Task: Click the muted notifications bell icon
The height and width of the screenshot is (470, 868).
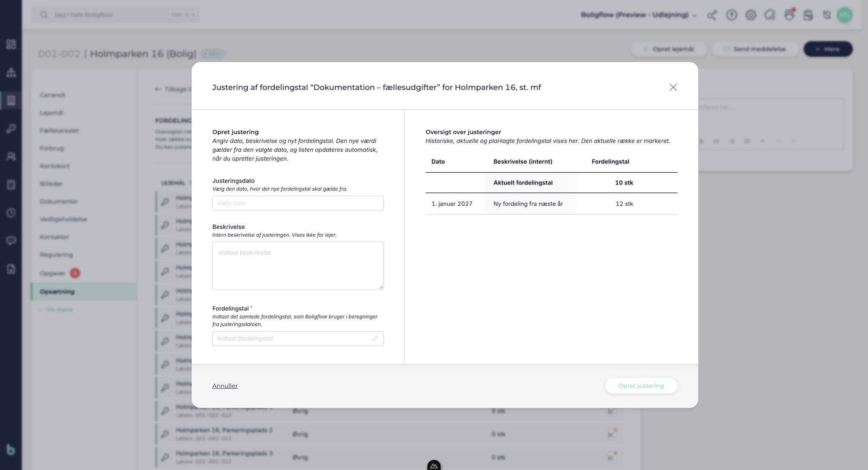Action: (x=827, y=15)
